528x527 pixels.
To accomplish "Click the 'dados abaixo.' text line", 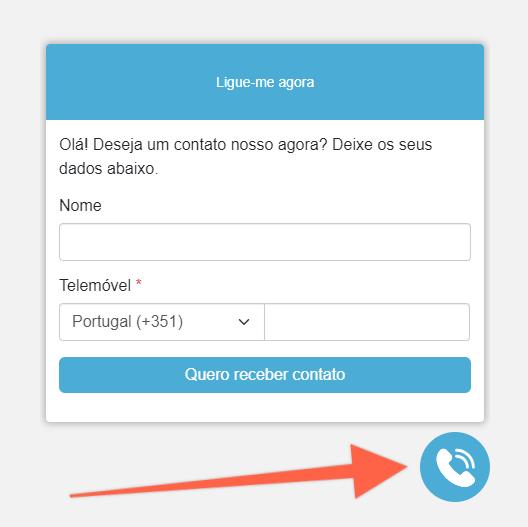I will pos(108,168).
